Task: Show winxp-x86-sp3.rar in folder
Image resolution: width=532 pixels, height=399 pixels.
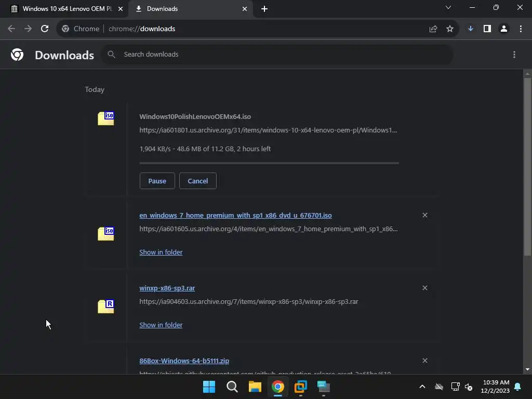Action: click(x=161, y=325)
